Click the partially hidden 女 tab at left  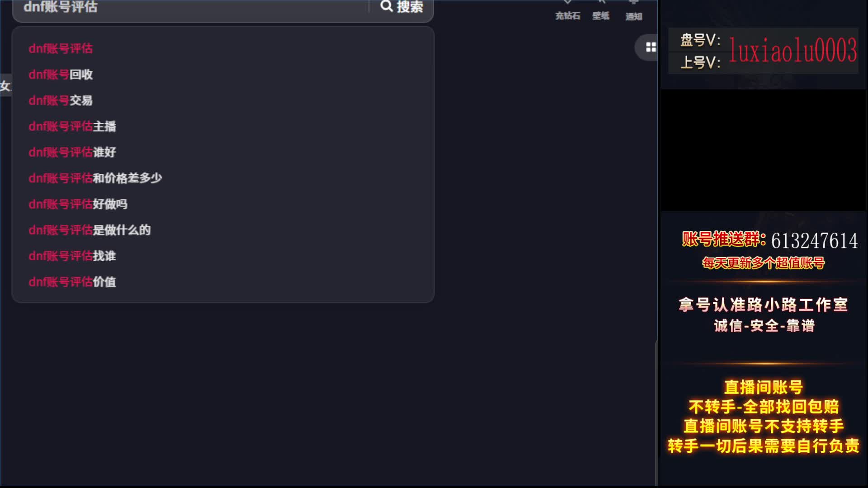point(5,86)
